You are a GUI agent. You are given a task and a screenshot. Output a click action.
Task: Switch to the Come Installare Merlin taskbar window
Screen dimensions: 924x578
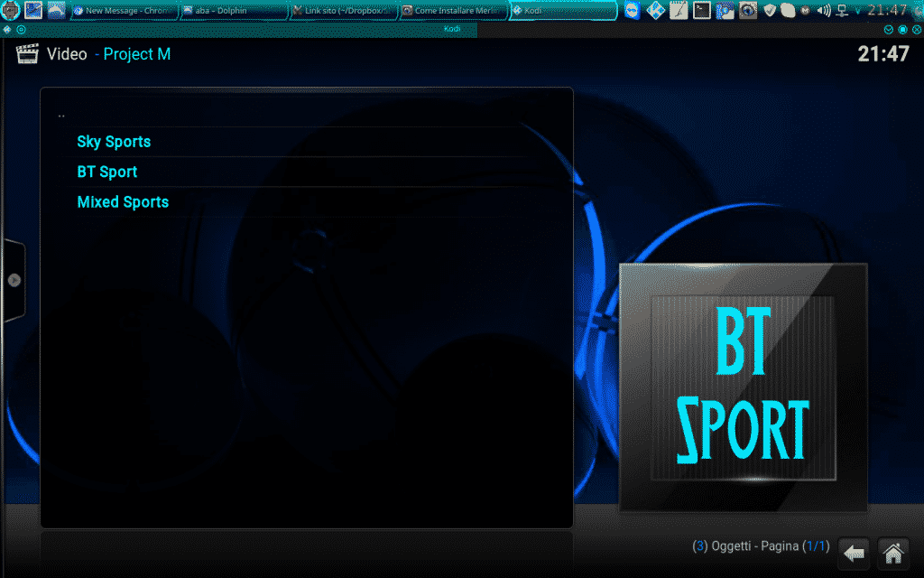(x=453, y=11)
